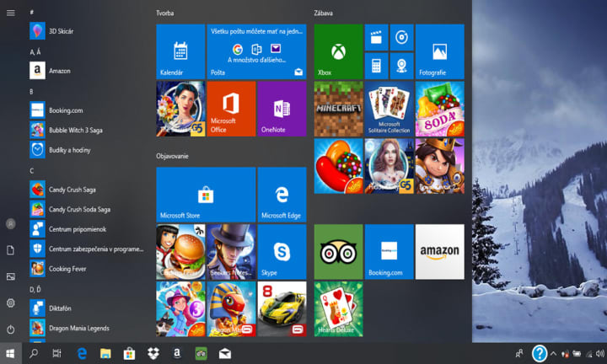Open Cooking Fever burger tile
This screenshot has width=607, height=364.
180,252
